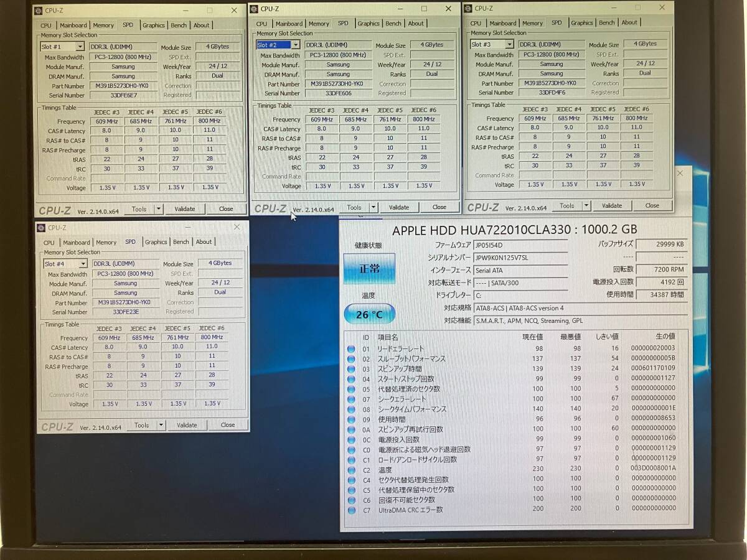Screen dimensions: 747x560
Task: Select SPD tab in Slot #3 window
Action: click(x=557, y=22)
